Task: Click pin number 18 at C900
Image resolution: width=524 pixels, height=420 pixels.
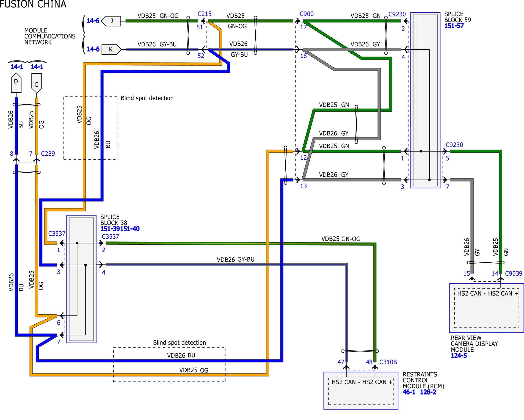Action: (304, 56)
